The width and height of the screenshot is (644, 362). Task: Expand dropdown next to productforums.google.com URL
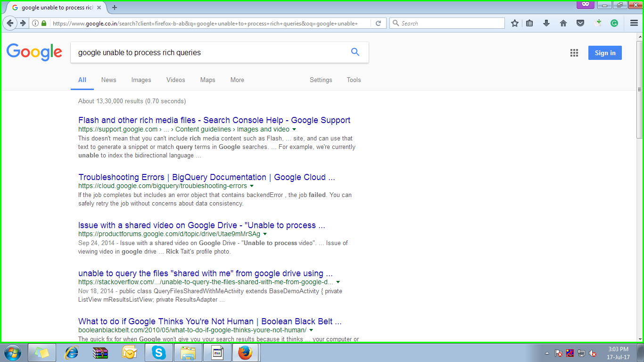(x=265, y=234)
